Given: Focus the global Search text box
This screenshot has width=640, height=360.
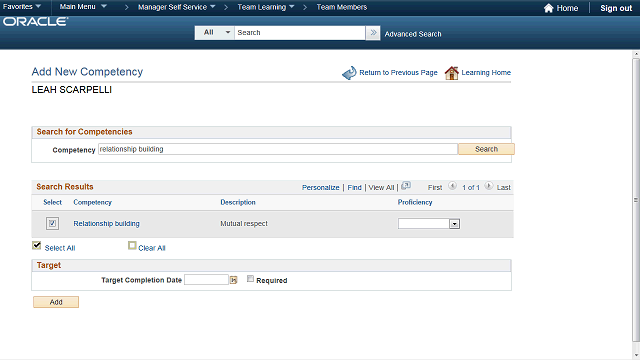Looking at the screenshot, I should [300, 33].
